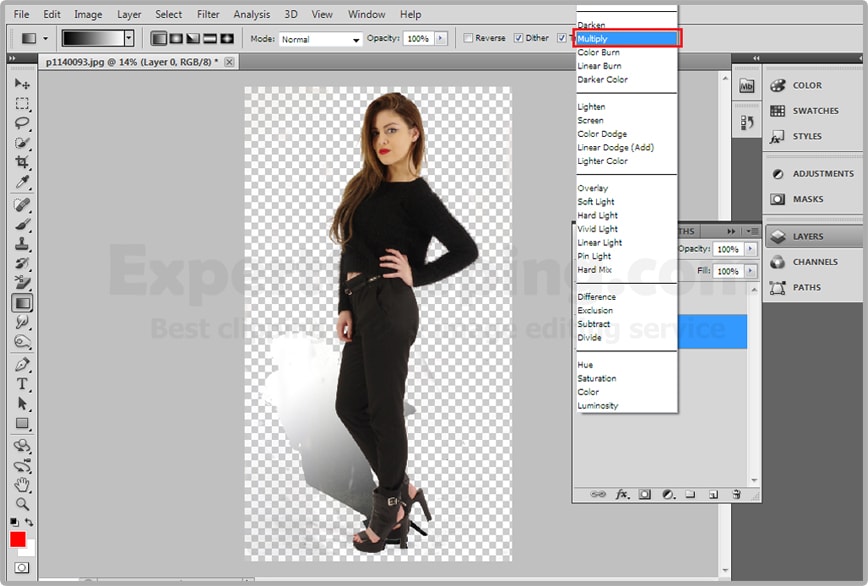Toggle Quick Mask mode button
The height and width of the screenshot is (586, 868).
tap(22, 568)
